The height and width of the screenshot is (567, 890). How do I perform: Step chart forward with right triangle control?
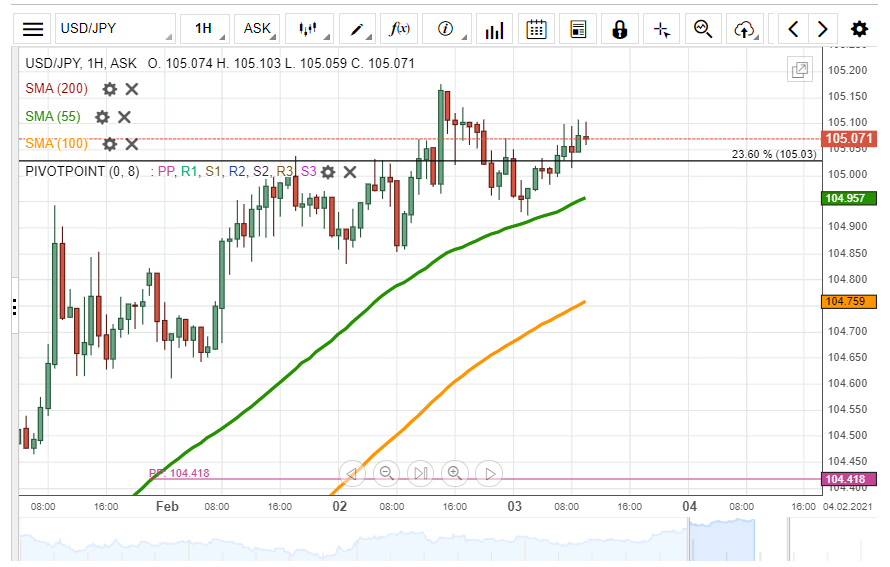tap(489, 473)
